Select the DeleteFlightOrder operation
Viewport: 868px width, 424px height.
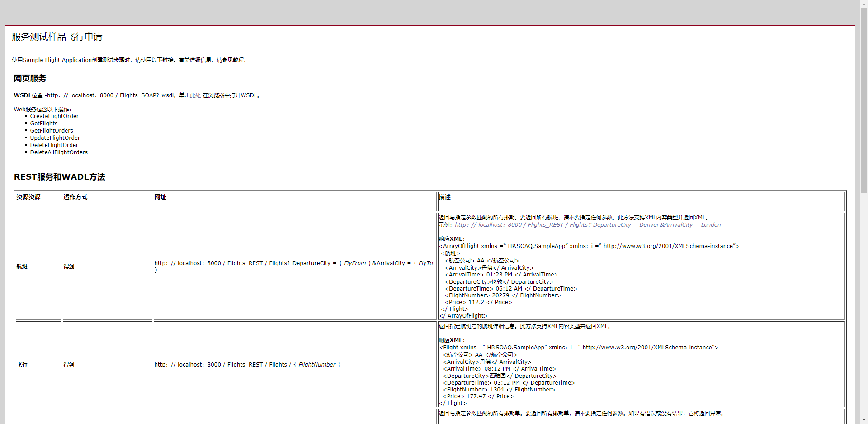click(x=54, y=145)
